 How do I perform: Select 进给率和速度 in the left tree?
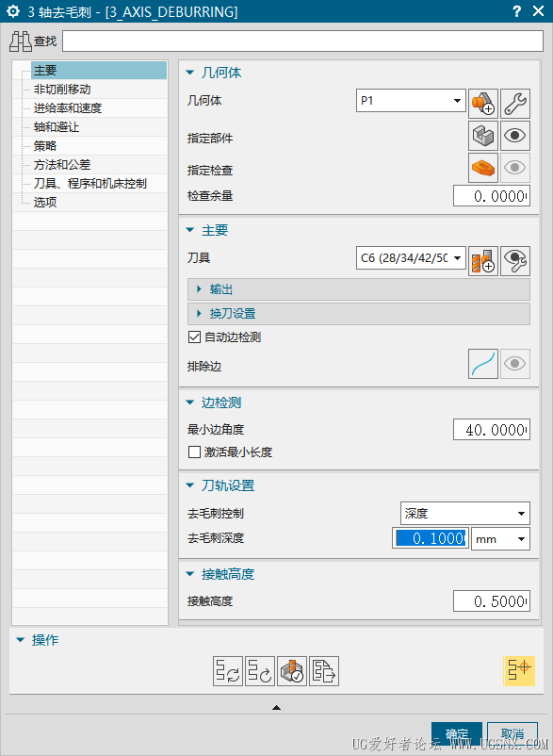[x=68, y=108]
